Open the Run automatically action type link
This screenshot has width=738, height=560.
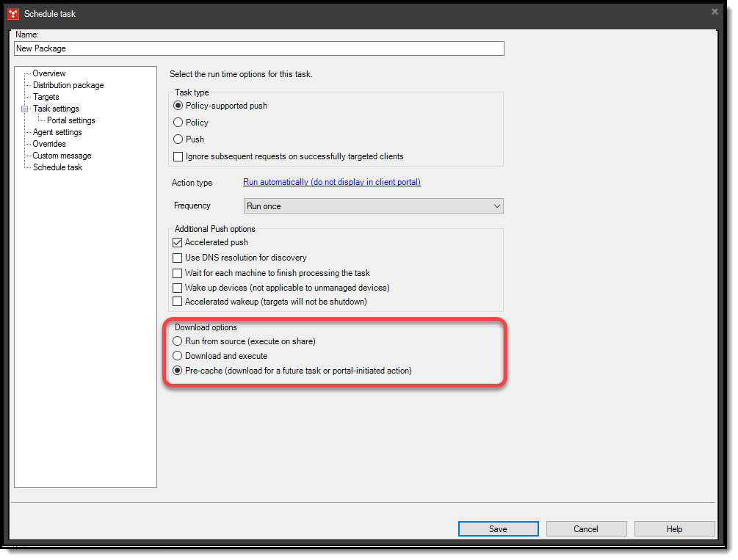(x=331, y=182)
